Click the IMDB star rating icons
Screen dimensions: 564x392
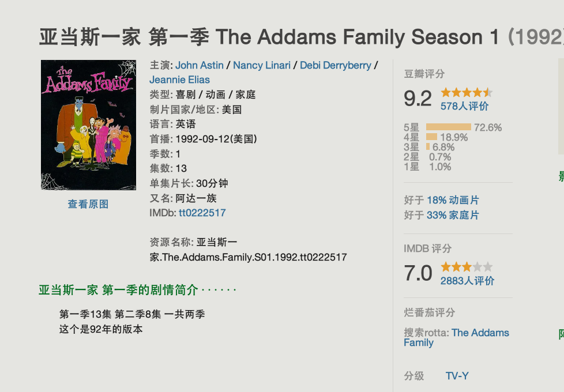466,267
